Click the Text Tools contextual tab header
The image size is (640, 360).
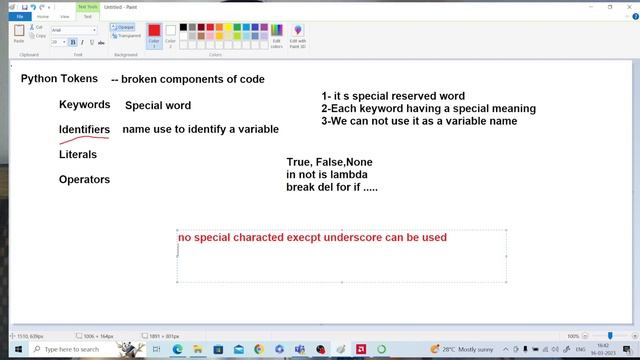(x=87, y=7)
